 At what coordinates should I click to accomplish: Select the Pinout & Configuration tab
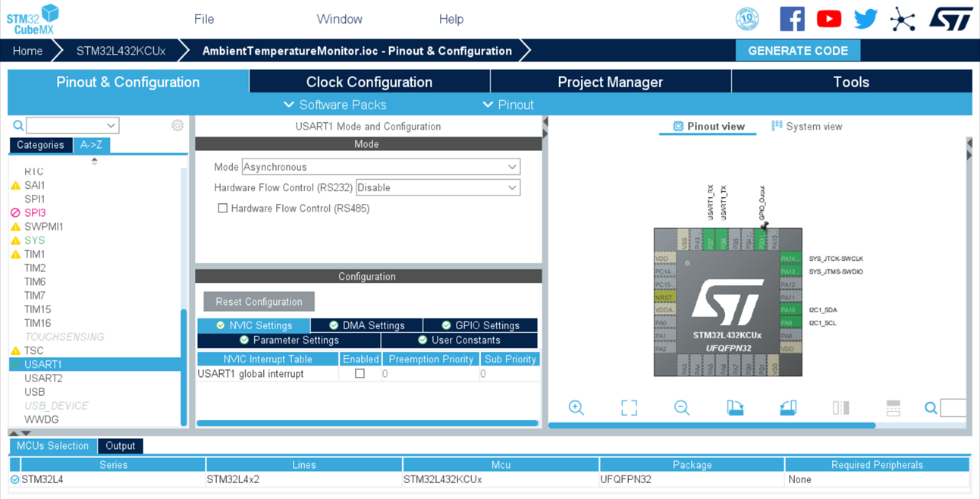click(128, 82)
